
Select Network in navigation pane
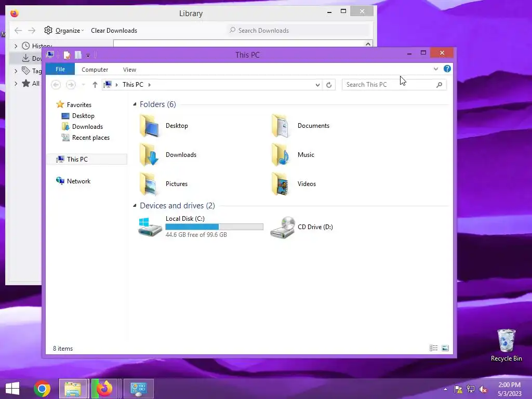coord(73,181)
